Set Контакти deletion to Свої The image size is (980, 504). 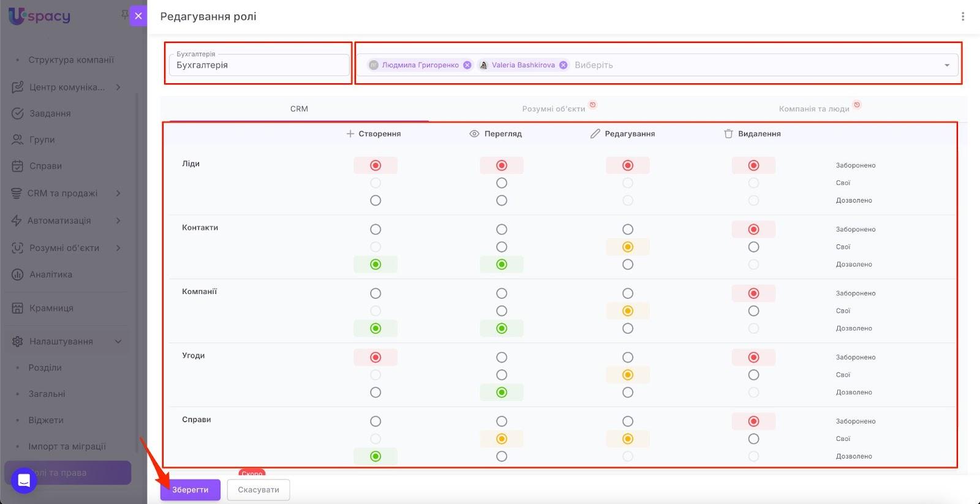pyautogui.click(x=753, y=247)
